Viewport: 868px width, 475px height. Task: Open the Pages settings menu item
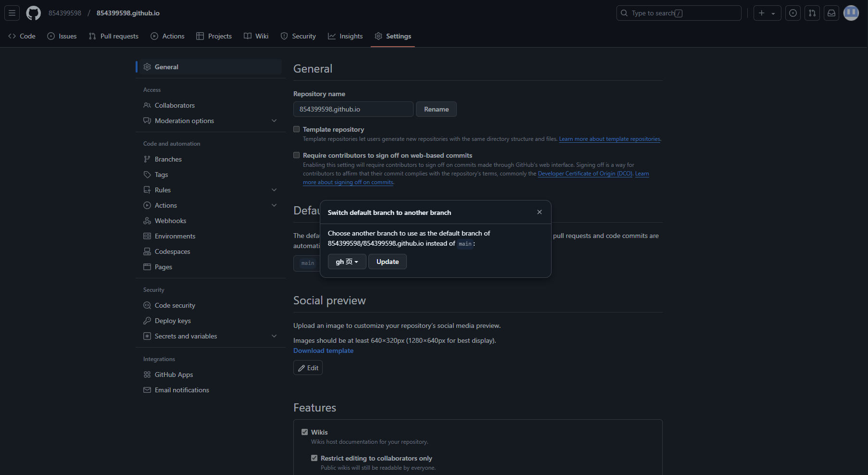163,267
